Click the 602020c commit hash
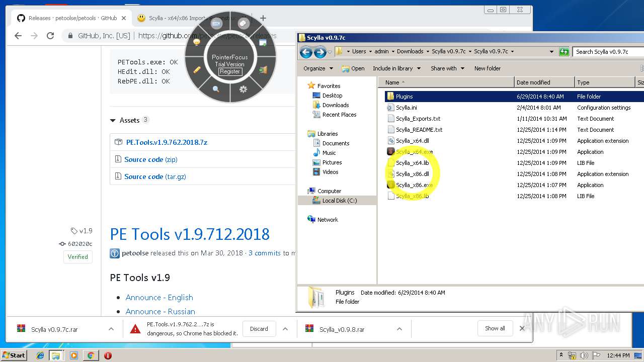This screenshot has width=644, height=362. pos(80,244)
